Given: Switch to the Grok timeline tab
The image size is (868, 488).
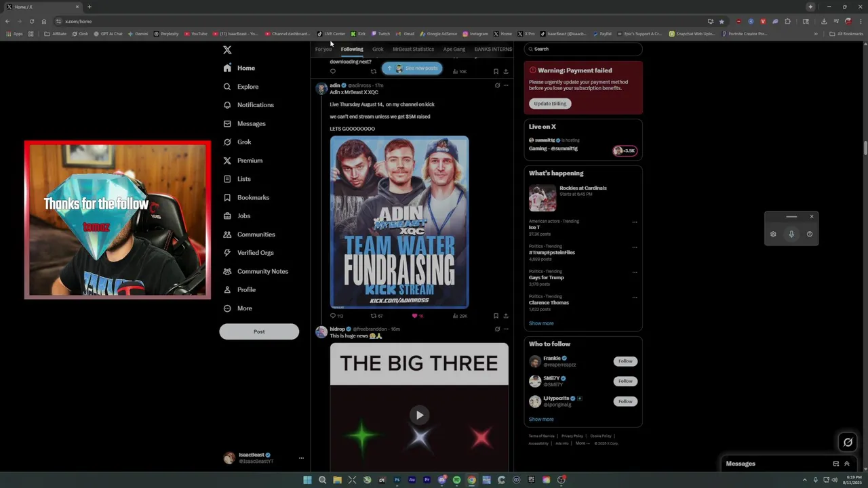Looking at the screenshot, I should (x=378, y=49).
